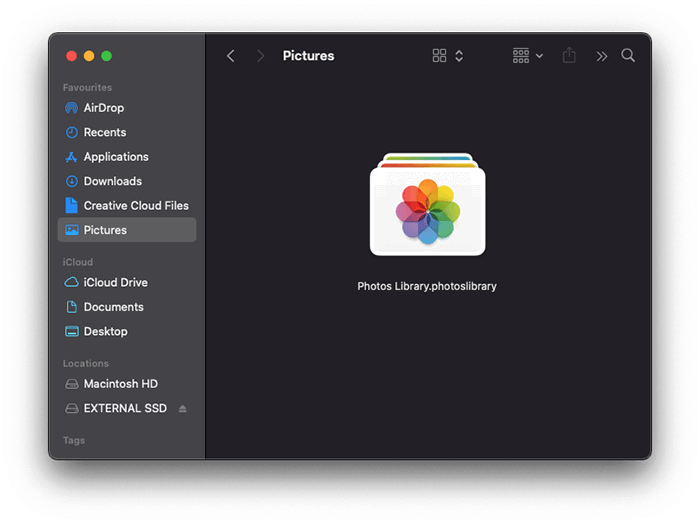Select Recents in Favourites
This screenshot has width=700, height=524.
coord(127,133)
